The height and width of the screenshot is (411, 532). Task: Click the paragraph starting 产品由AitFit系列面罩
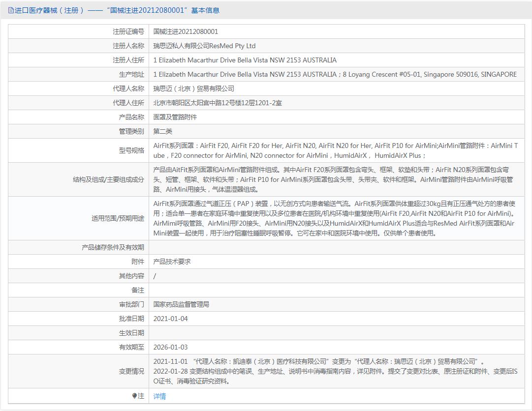(333, 179)
